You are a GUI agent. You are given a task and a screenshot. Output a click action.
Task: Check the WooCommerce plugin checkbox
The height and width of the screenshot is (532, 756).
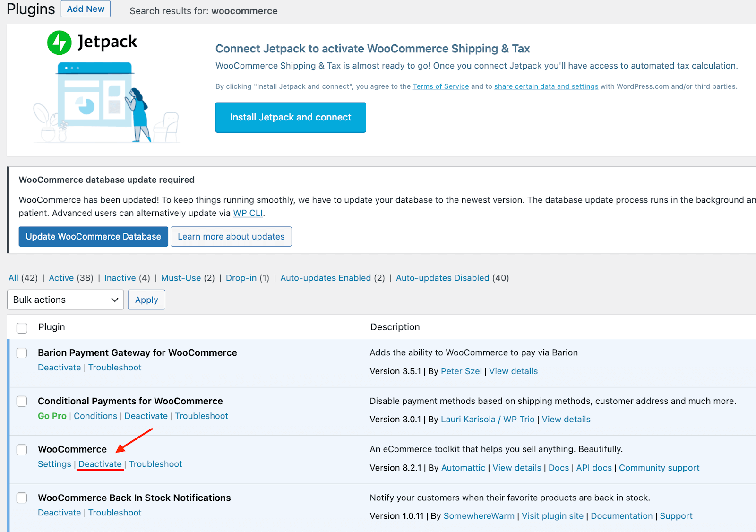pos(22,449)
